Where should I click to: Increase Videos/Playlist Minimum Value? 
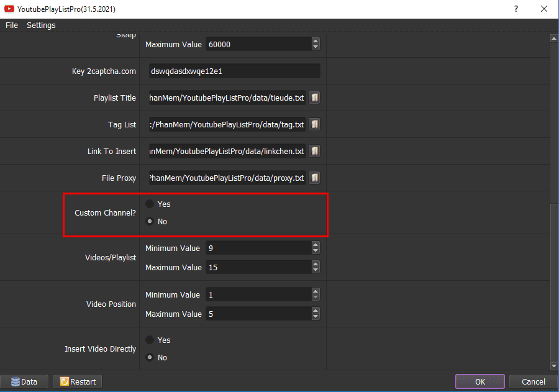(315, 245)
